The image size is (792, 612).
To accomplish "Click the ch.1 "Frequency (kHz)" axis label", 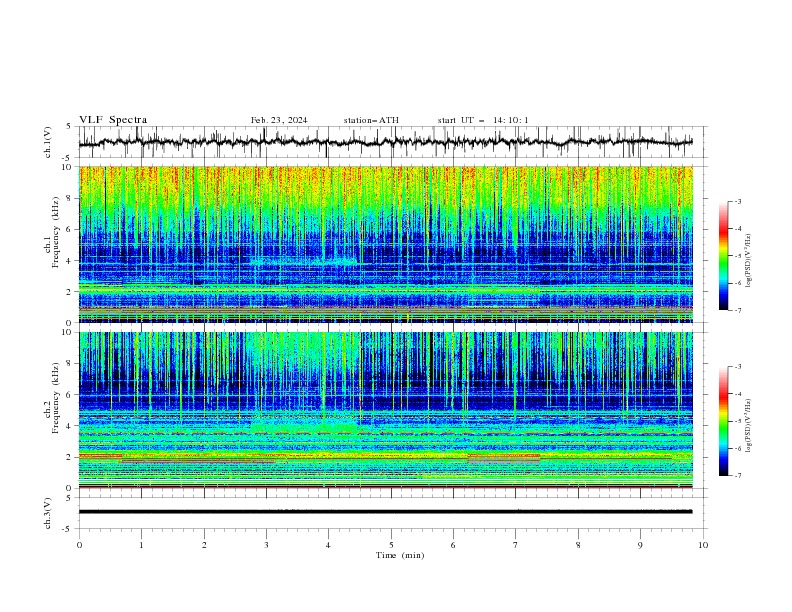I will click(55, 232).
